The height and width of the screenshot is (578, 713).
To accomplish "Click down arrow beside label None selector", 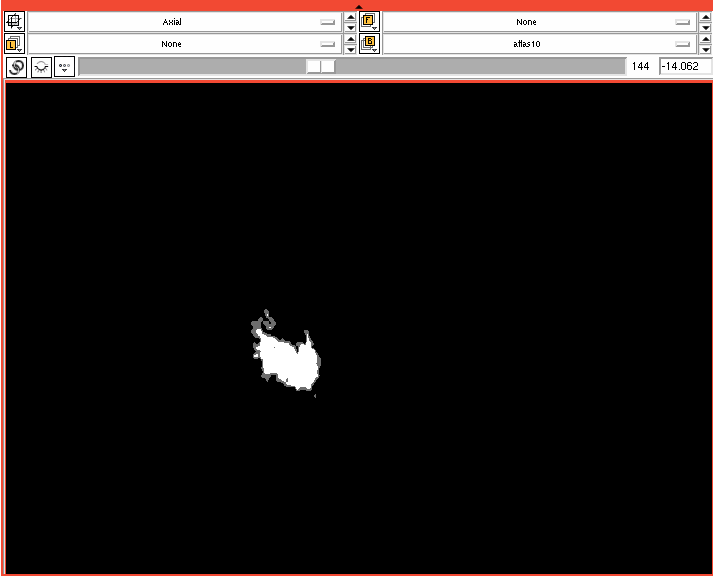I will (350, 50).
